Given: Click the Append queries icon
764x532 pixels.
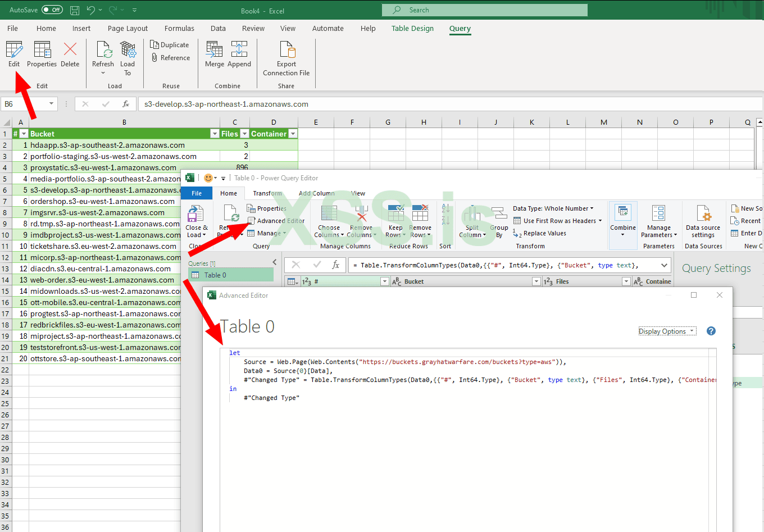Looking at the screenshot, I should (x=239, y=53).
